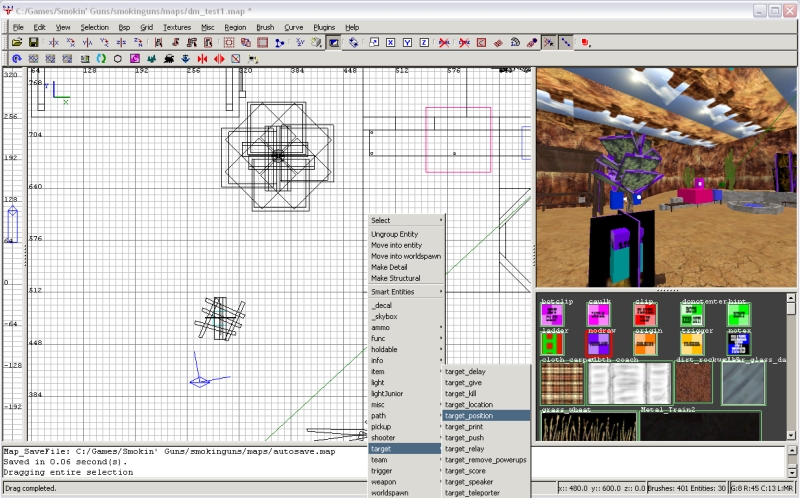
Task: Rotate the selection around the X axis
Action: (70, 43)
